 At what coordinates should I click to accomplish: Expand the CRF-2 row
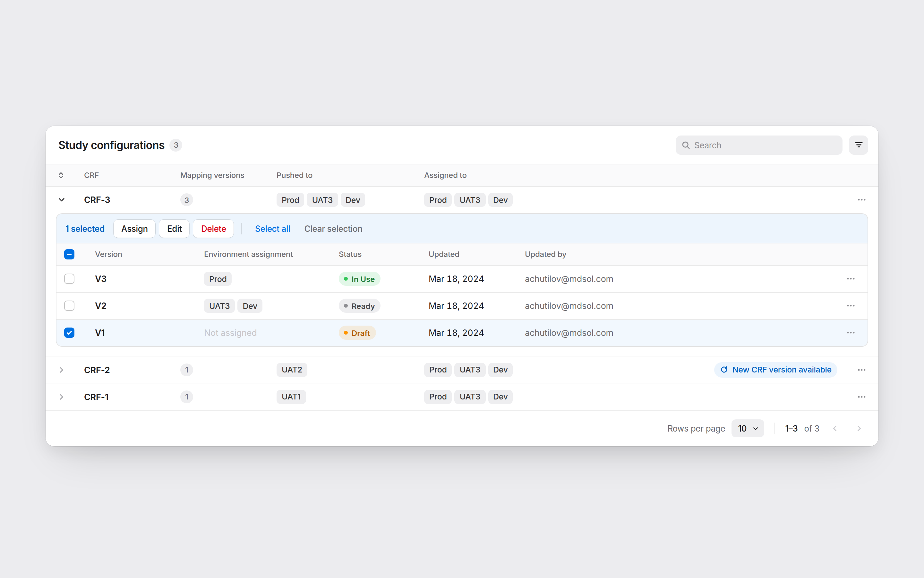[62, 370]
